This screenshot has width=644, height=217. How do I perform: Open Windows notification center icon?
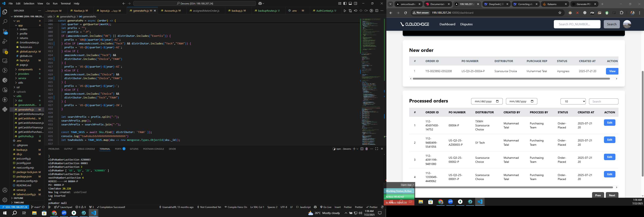(x=380, y=213)
